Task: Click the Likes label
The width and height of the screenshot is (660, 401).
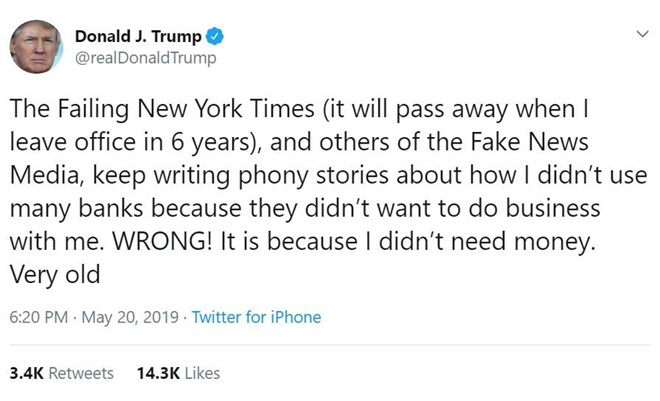Action: tap(202, 373)
